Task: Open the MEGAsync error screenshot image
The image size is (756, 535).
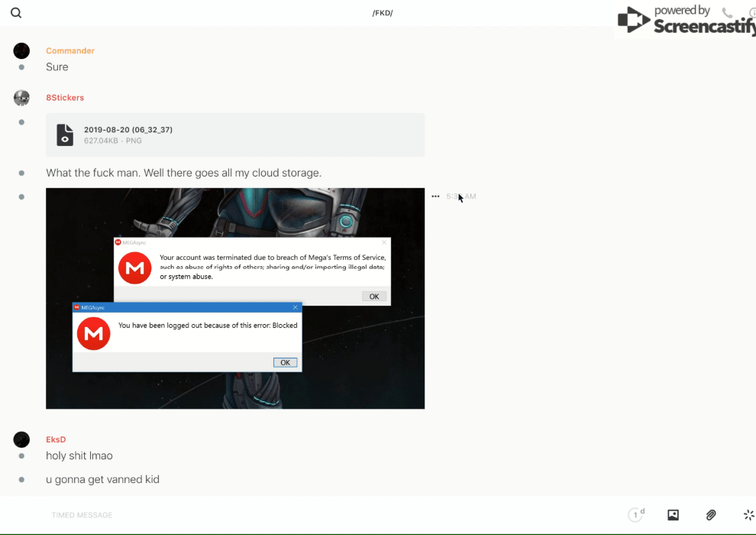Action: point(235,298)
